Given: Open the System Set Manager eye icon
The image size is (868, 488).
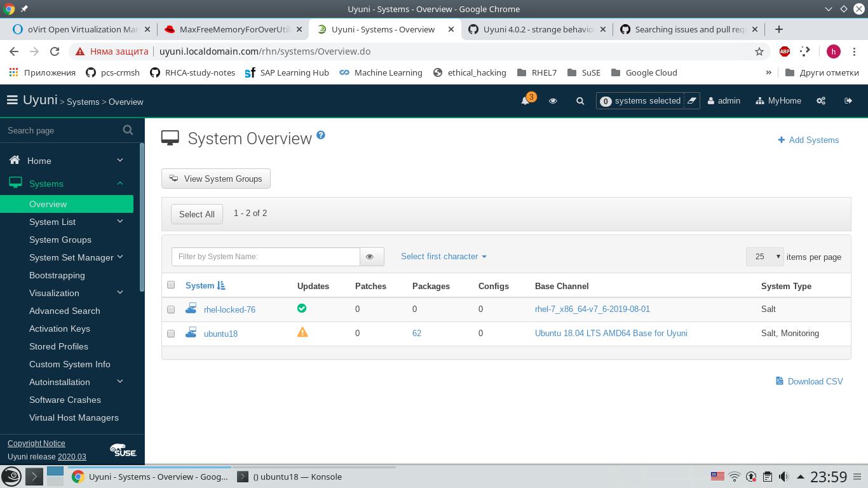Looking at the screenshot, I should [x=552, y=100].
